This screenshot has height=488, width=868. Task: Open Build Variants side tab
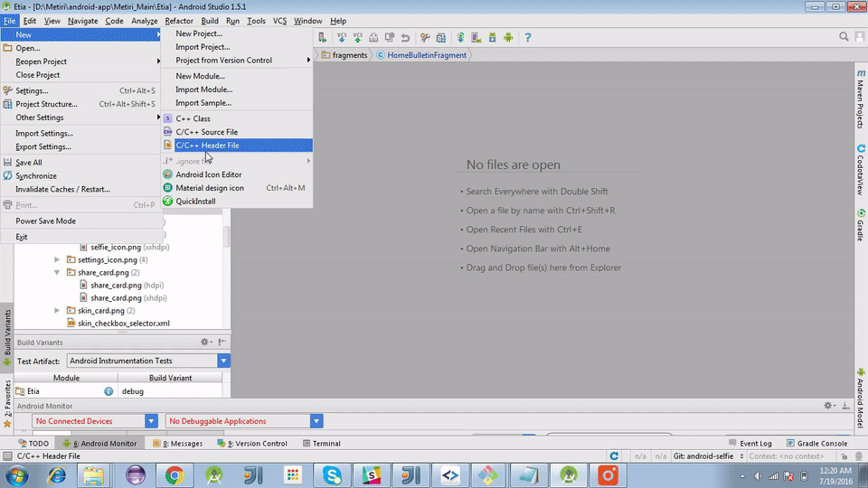click(x=7, y=337)
